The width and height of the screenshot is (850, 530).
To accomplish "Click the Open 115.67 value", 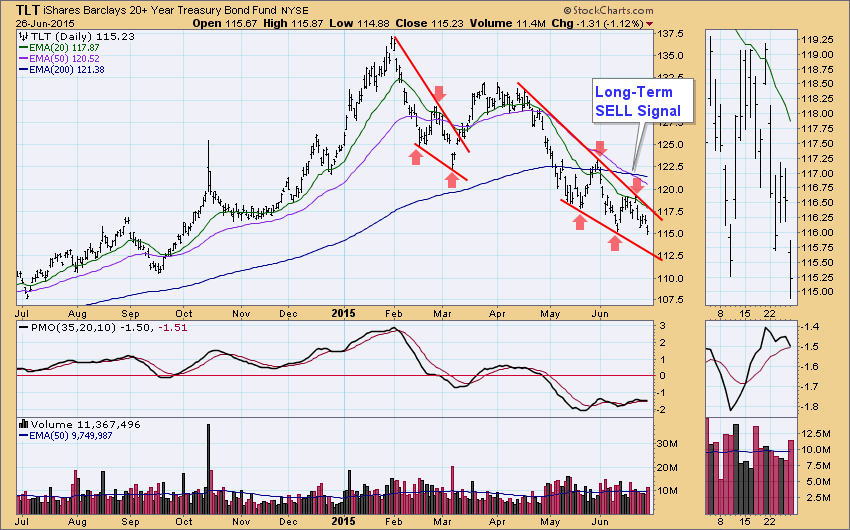I will [x=225, y=24].
